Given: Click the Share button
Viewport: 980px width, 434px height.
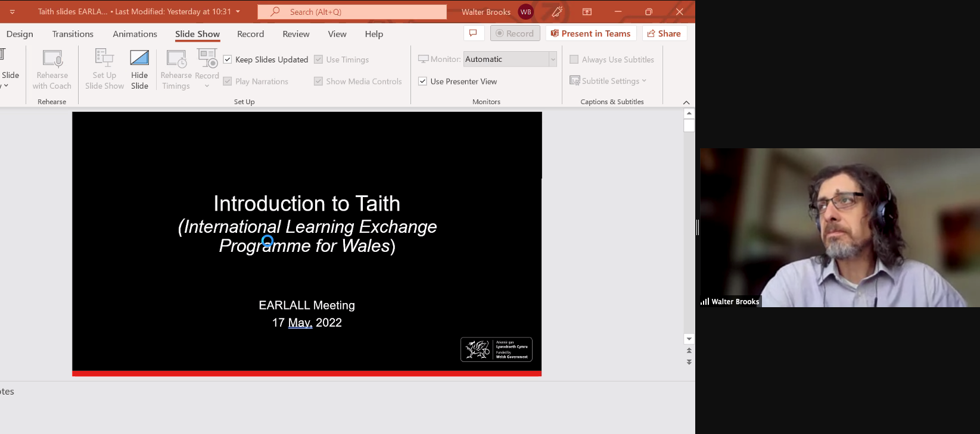Looking at the screenshot, I should tap(664, 33).
